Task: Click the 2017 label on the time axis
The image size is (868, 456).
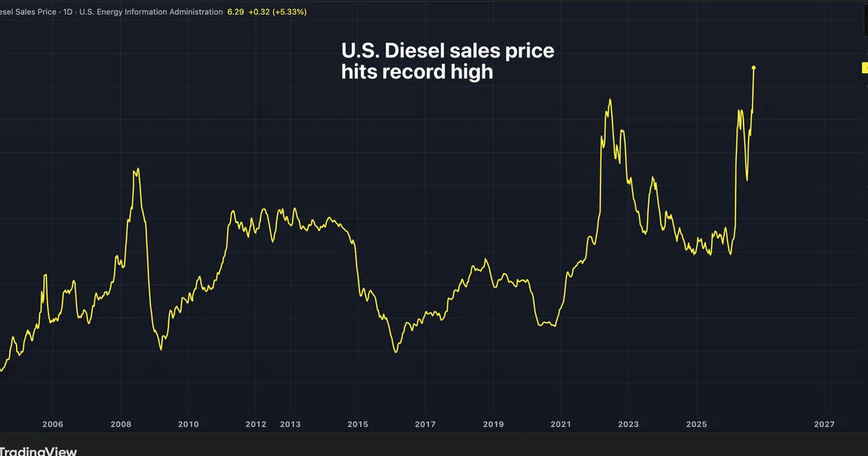Action: (425, 424)
